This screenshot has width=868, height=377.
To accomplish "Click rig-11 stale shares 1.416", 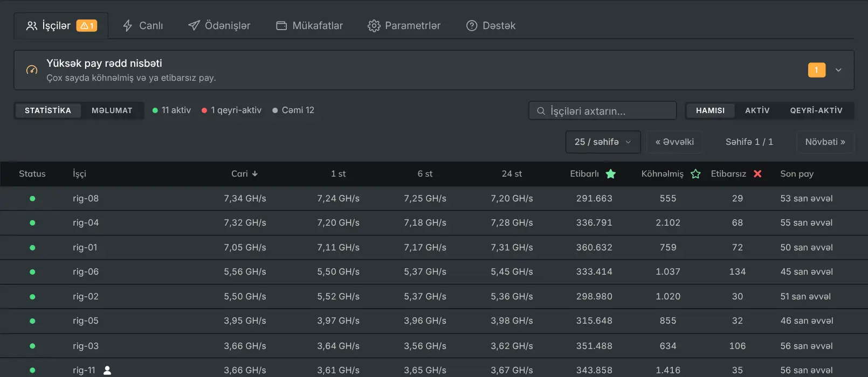I will pos(668,371).
